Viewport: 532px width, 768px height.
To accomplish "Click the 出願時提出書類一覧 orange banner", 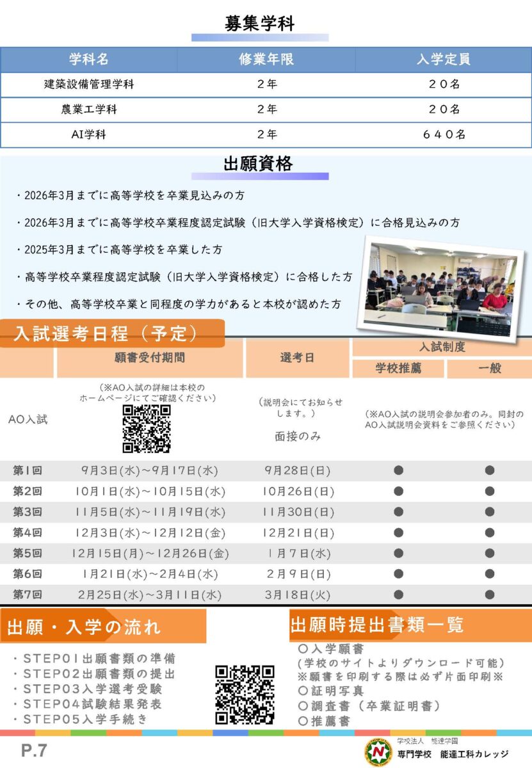I will 378,624.
